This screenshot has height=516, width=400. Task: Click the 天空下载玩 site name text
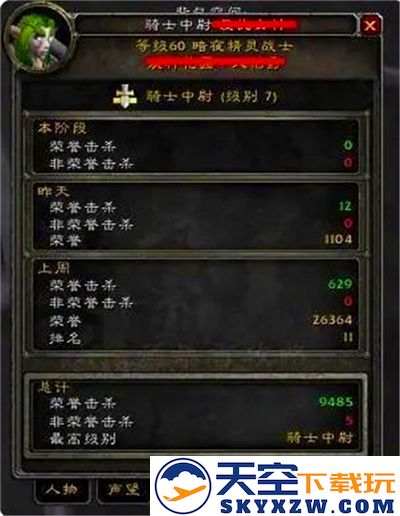pos(305,479)
